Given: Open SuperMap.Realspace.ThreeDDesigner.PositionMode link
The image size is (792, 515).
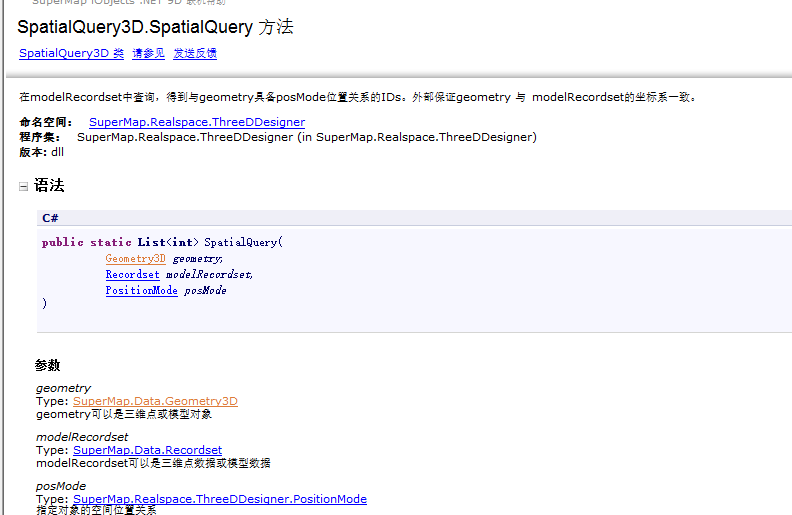Looking at the screenshot, I should coord(220,499).
